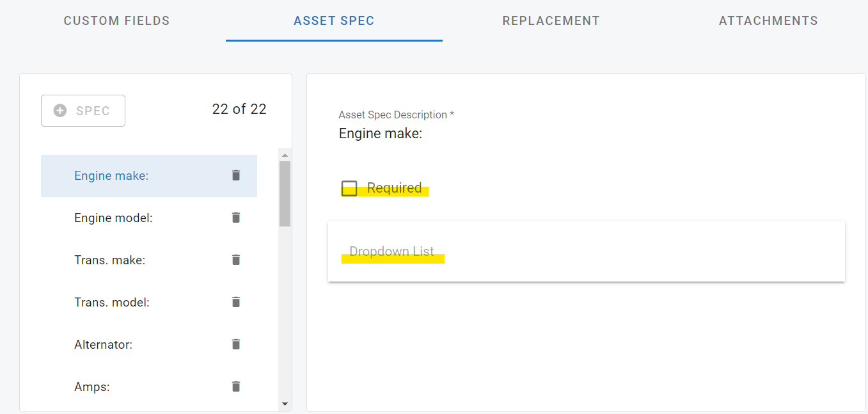Delete the Engine model spec
Viewport: 868px width, 414px height.
point(236,218)
